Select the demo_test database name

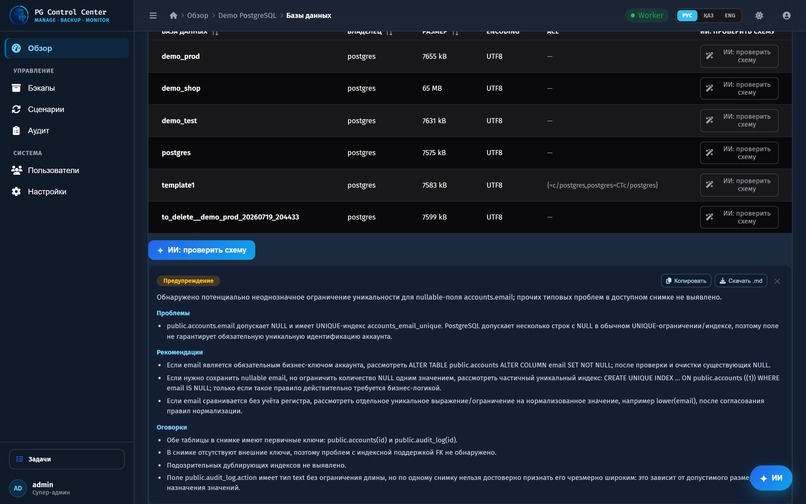[x=179, y=120]
